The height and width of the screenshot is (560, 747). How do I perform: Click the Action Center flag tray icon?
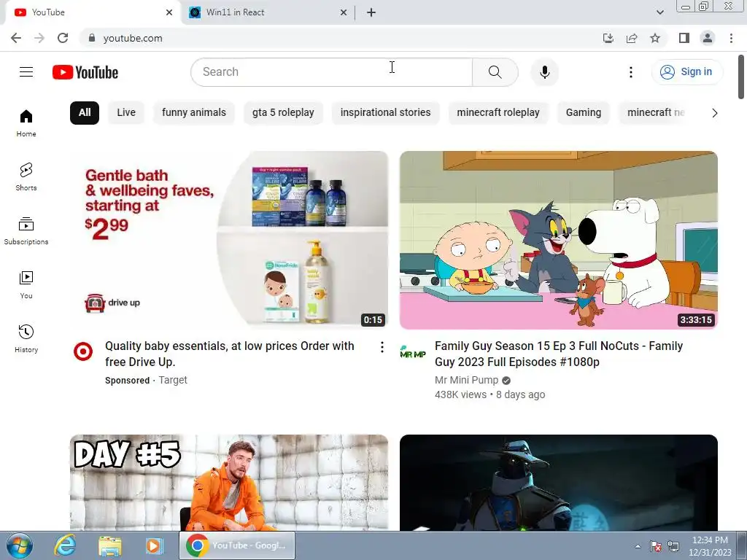click(656, 546)
